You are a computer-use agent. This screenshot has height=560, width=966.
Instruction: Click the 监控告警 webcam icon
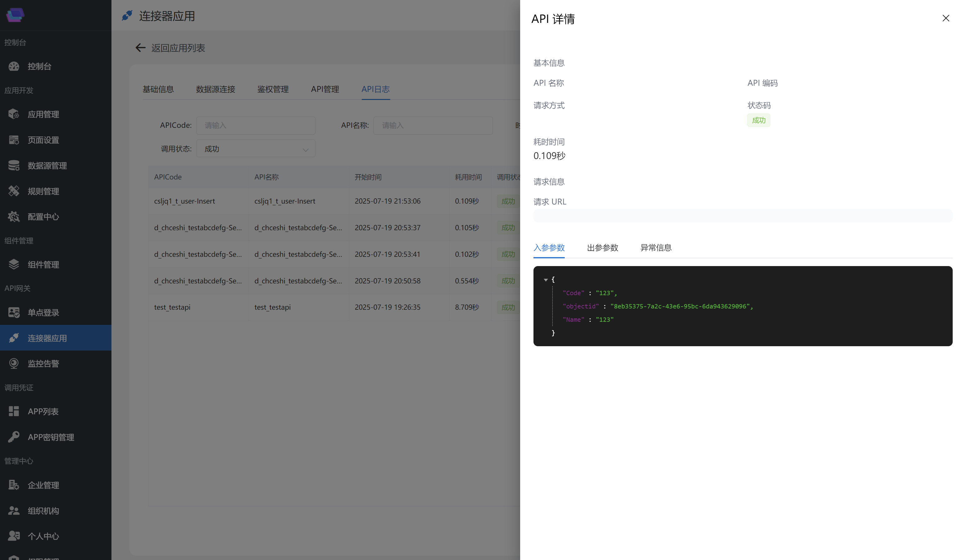pyautogui.click(x=14, y=363)
